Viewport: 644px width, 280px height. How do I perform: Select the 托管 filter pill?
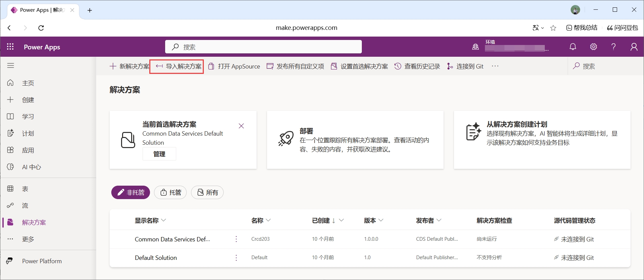point(170,192)
